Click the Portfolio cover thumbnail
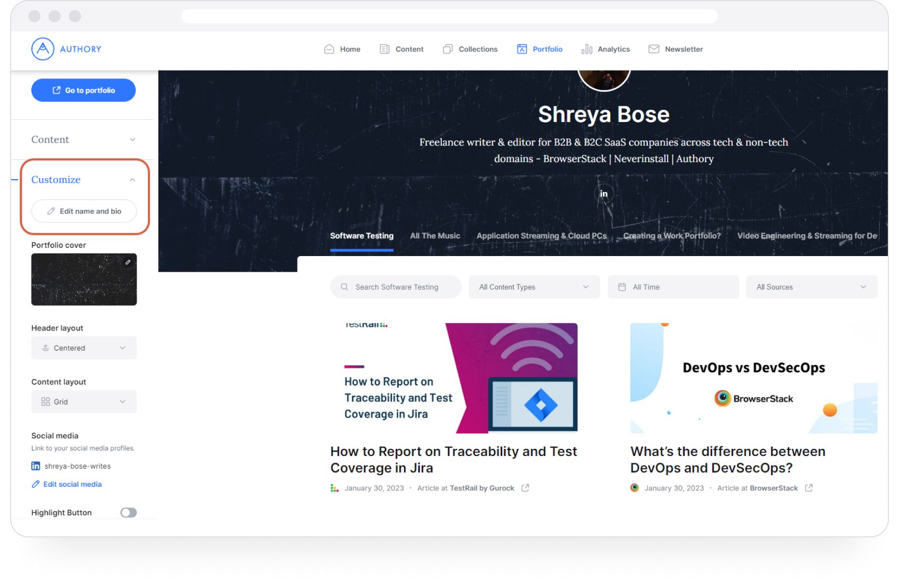Screen dimensions: 899x588 [x=84, y=279]
